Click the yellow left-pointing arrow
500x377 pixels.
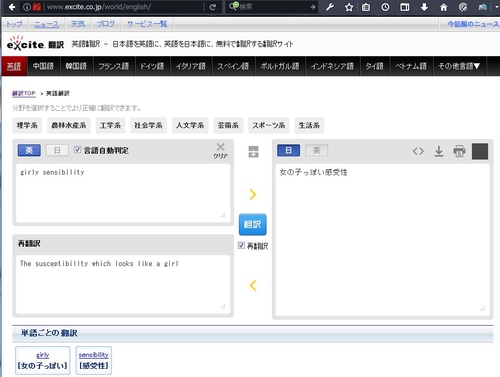pyautogui.click(x=253, y=285)
